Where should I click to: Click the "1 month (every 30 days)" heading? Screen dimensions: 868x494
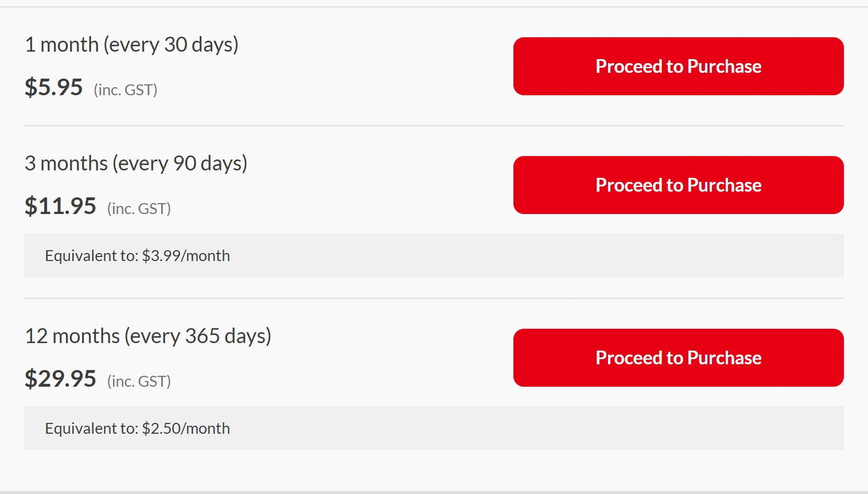point(131,45)
